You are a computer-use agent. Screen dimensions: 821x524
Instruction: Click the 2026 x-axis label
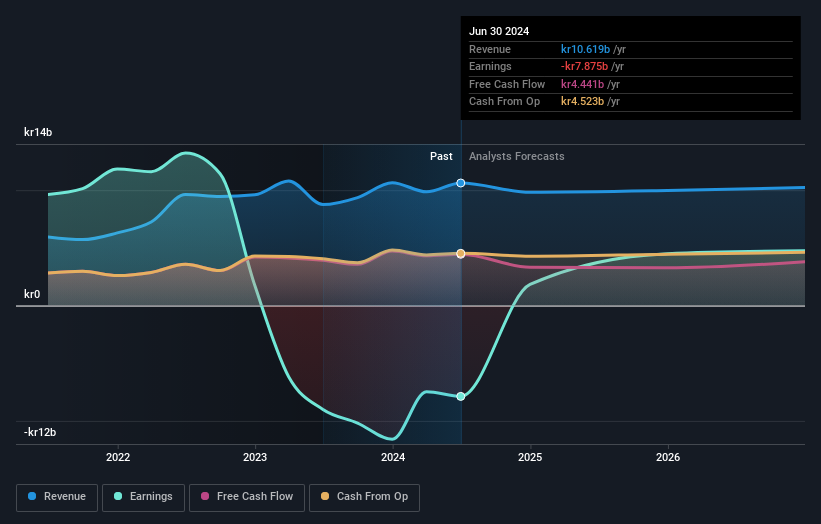click(x=668, y=457)
